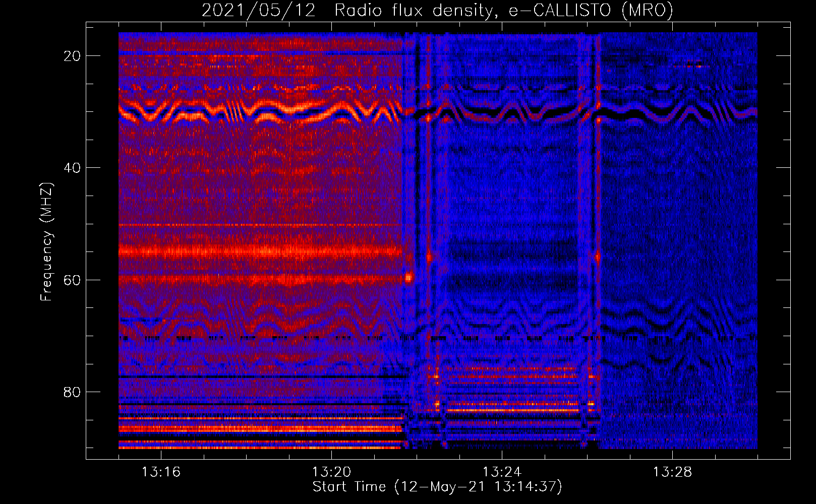
Task: Click the plot title '2021/05/12 Radio flux density, e-CALLISTO (MRO)'
Action: [x=437, y=11]
